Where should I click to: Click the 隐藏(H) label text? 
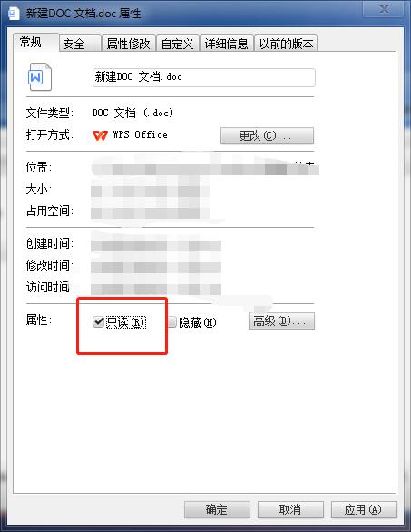(x=198, y=322)
